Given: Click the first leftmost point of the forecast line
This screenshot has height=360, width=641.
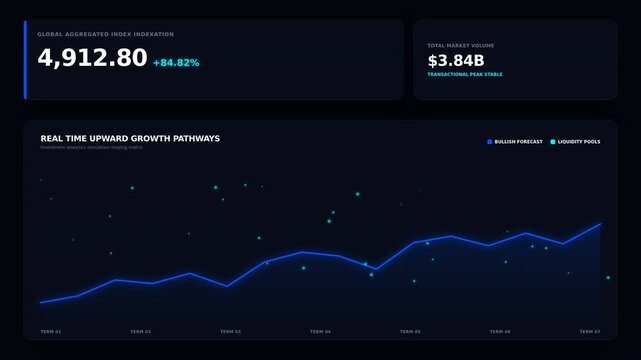Looking at the screenshot, I should coord(41,302).
